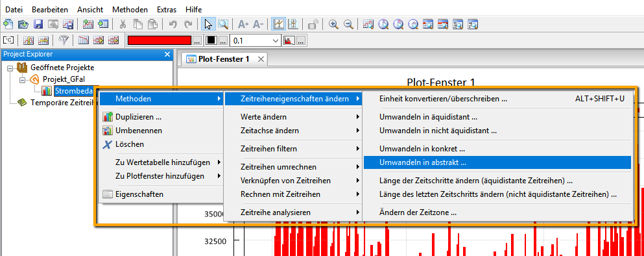Select the Strombedarf tree item
Screen dimensions: 644x256
[x=75, y=90]
